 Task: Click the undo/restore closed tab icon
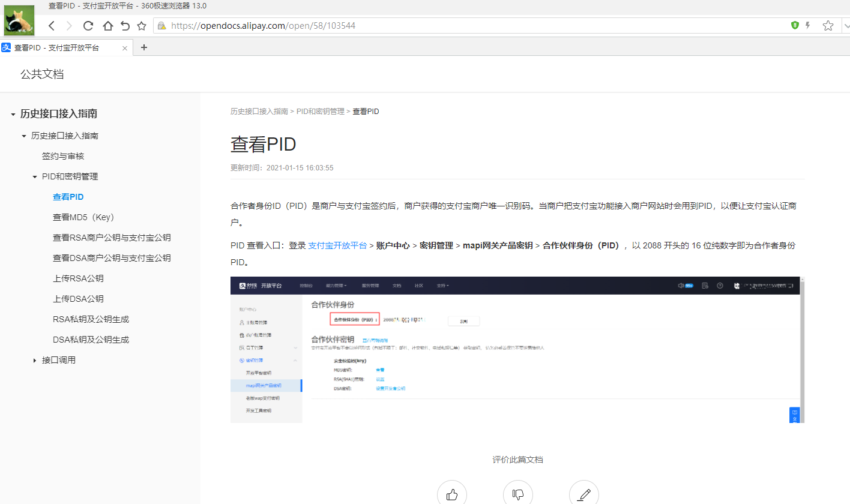pos(125,26)
